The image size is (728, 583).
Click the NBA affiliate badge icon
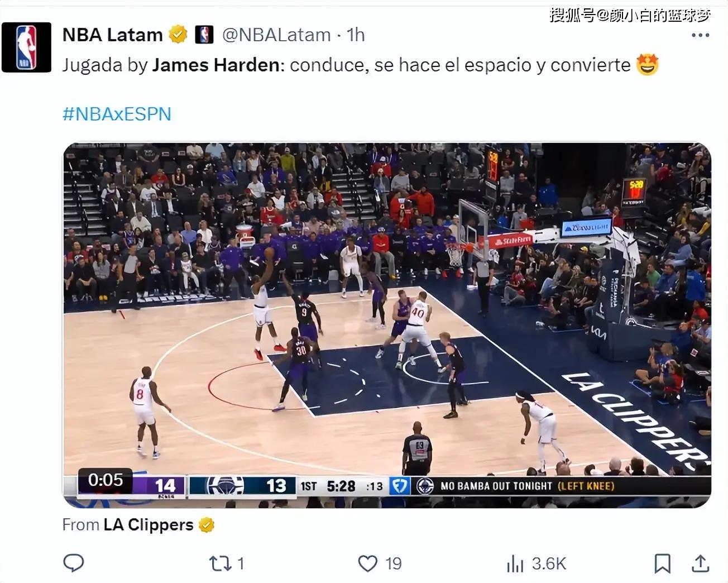click(204, 35)
